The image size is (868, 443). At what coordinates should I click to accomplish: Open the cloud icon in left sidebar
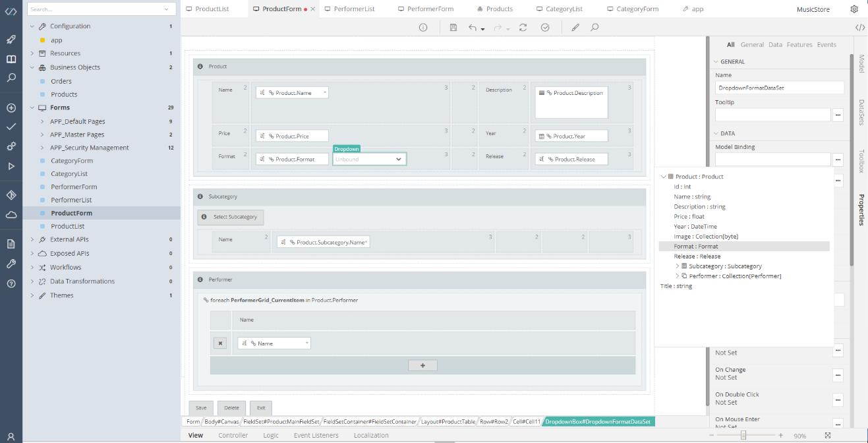(11, 215)
